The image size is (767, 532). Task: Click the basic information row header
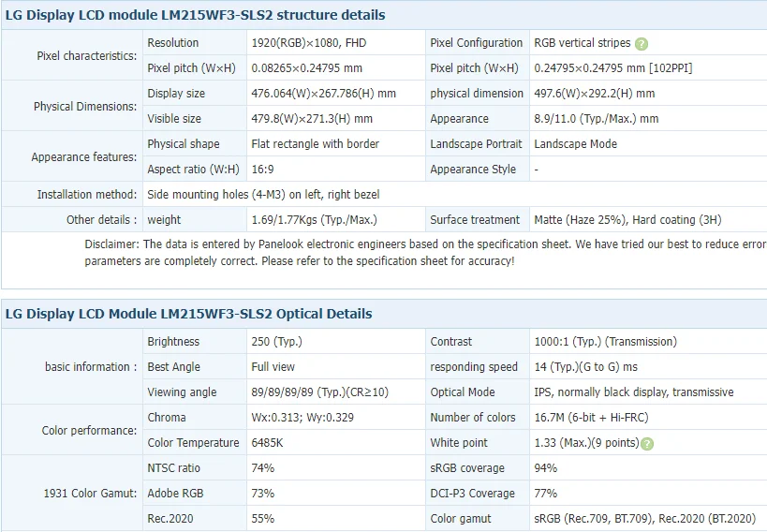(91, 367)
